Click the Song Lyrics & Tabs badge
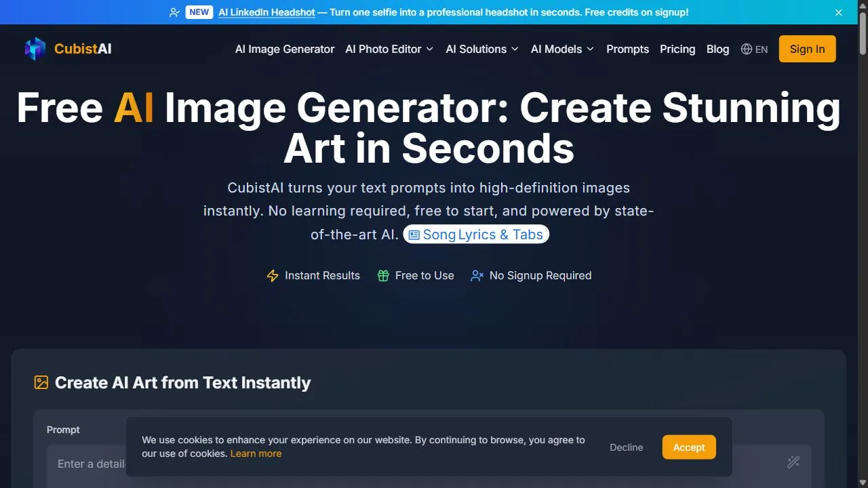Screen dimensions: 868x488 pyautogui.click(x=476, y=235)
